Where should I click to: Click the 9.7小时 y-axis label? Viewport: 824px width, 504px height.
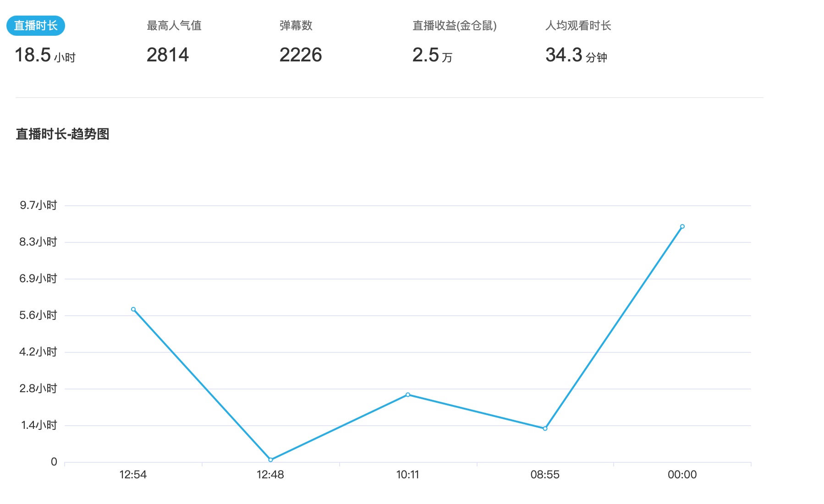point(38,205)
